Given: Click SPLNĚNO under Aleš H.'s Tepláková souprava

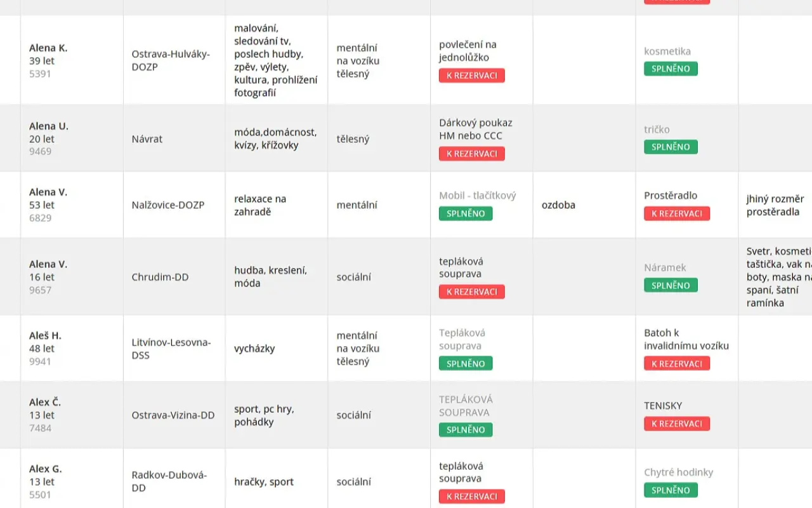Looking at the screenshot, I should point(466,363).
